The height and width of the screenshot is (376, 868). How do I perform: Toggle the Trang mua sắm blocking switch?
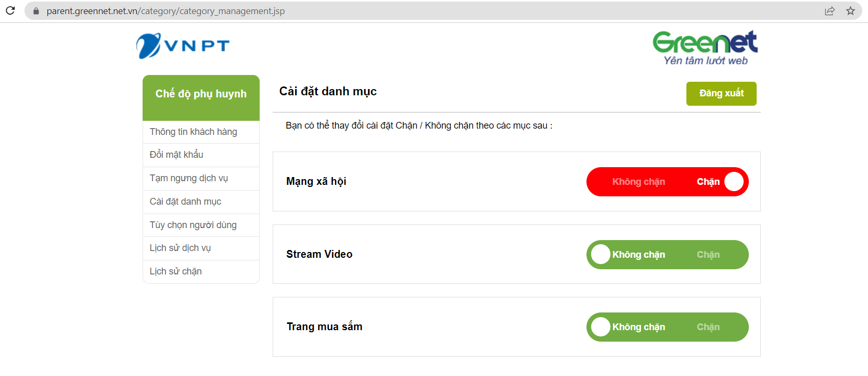pos(667,327)
